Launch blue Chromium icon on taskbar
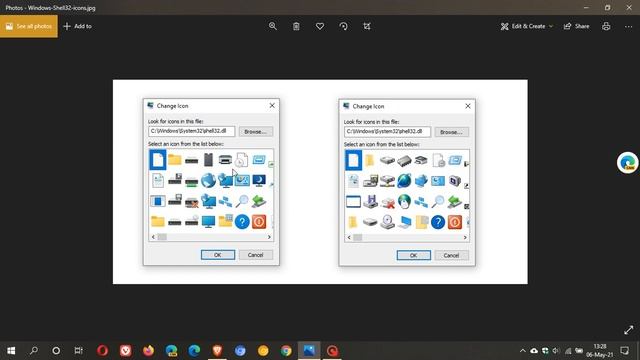Screen dimensions: 640x360 (240, 351)
